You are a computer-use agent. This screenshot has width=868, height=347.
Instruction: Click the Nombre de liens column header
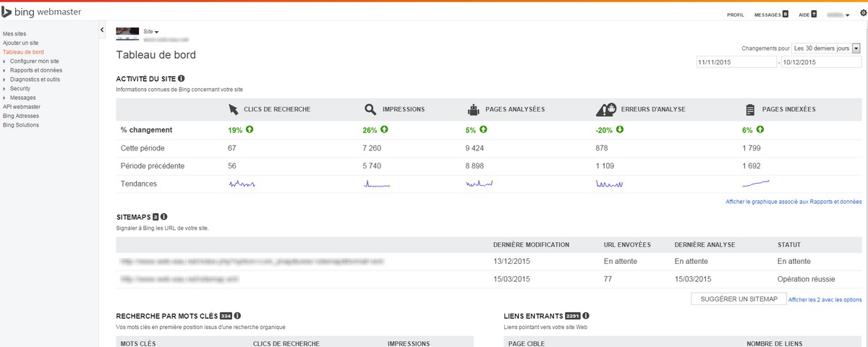774,343
